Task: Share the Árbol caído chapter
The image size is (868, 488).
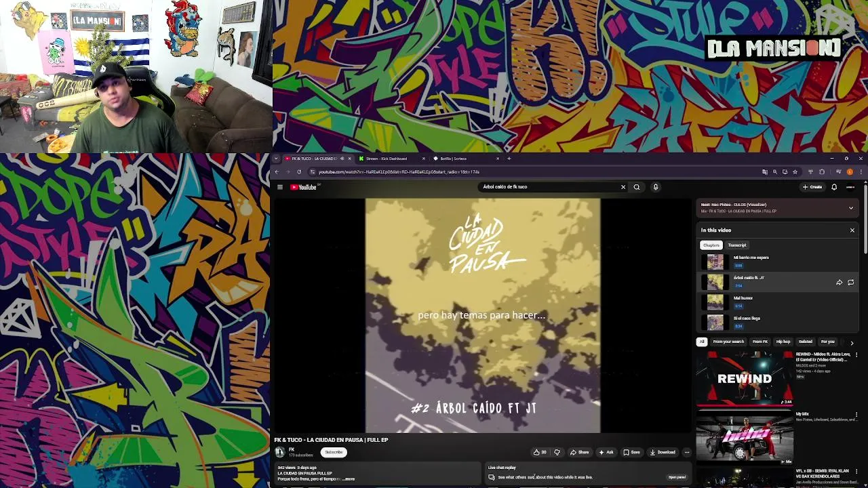Action: pyautogui.click(x=839, y=282)
